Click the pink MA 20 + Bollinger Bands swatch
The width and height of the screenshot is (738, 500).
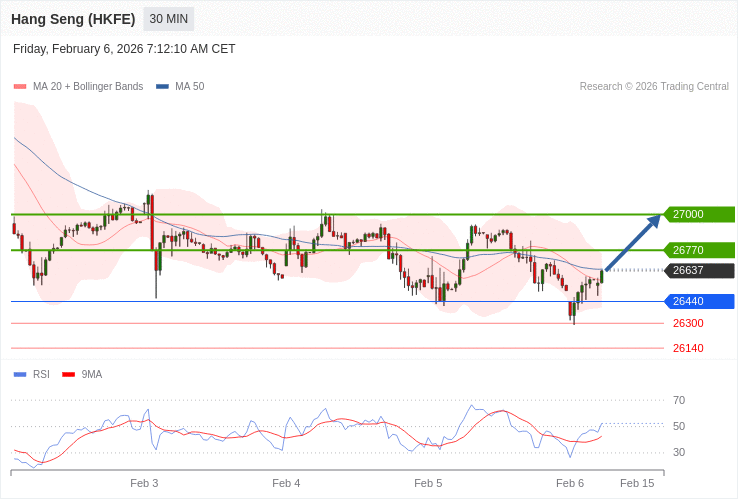20,87
